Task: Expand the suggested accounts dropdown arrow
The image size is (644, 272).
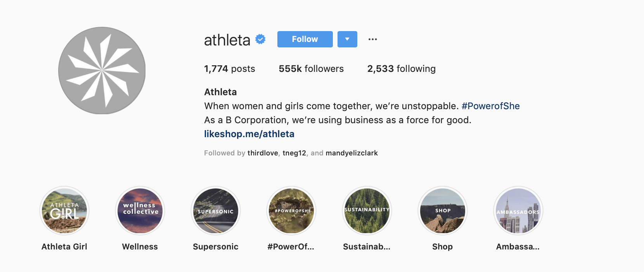Action: 347,39
